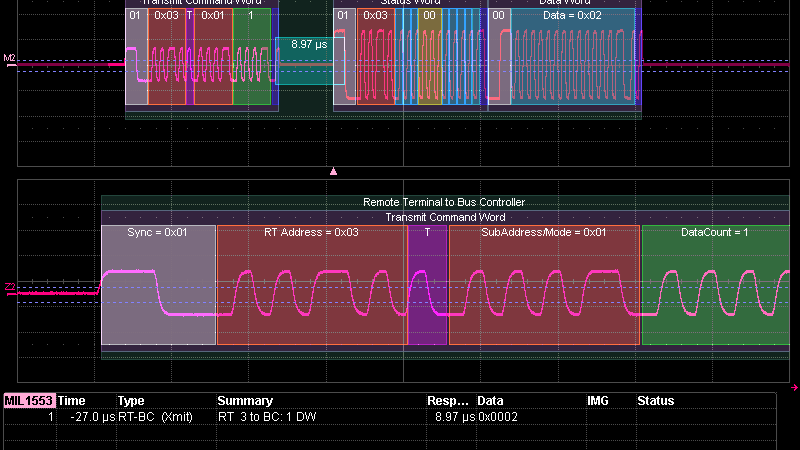The width and height of the screenshot is (800, 450).
Task: Click the Type column header
Action: click(131, 401)
